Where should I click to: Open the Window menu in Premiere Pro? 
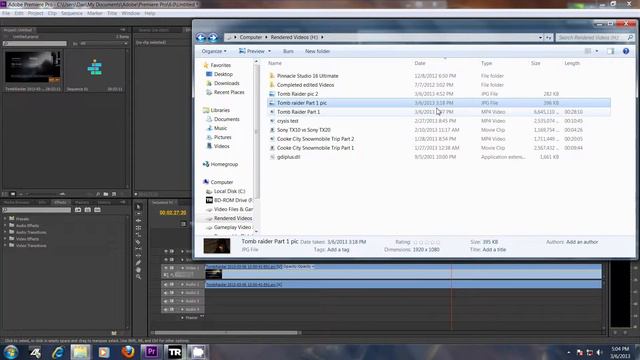tap(131, 13)
